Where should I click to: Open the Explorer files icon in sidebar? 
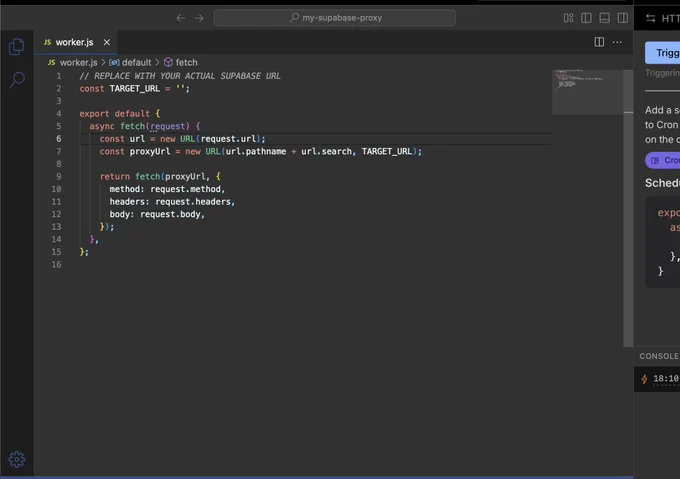tap(16, 47)
